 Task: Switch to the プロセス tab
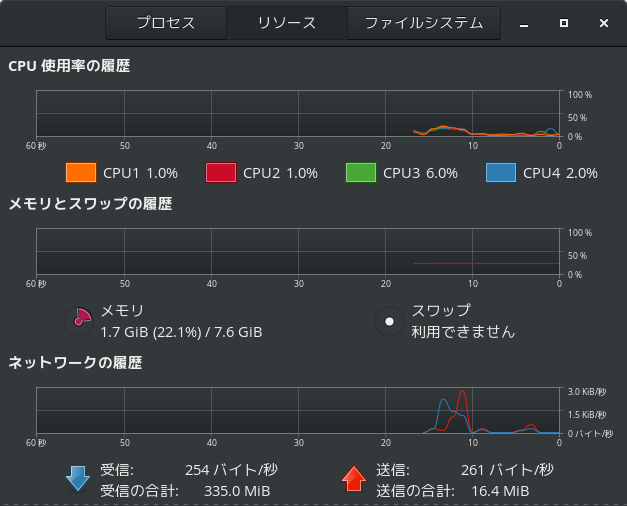166,23
